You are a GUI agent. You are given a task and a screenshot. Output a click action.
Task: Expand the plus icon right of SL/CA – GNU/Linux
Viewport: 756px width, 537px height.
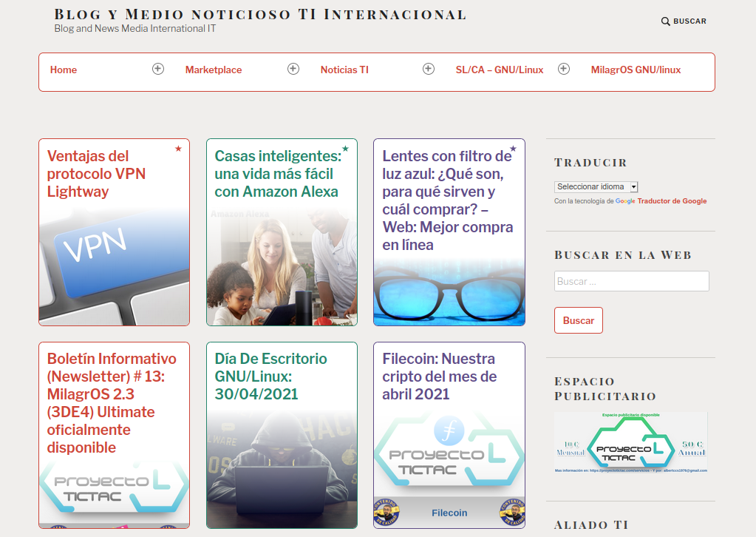564,69
